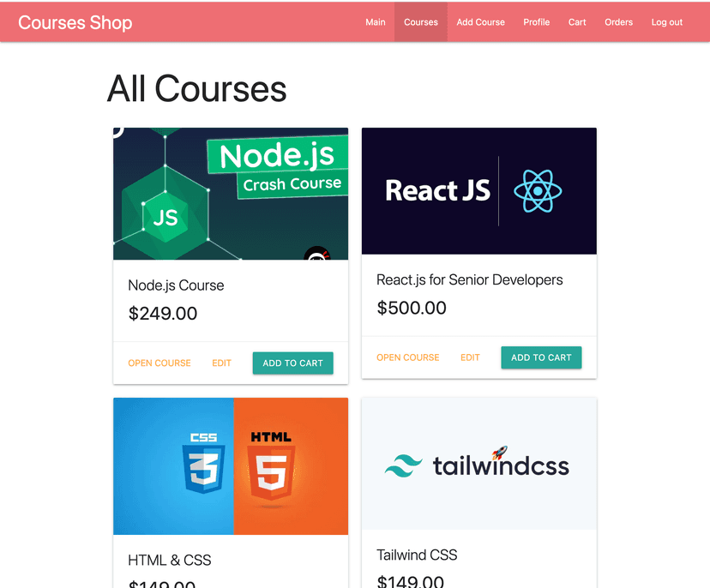
Task: Edit the React.js course
Action: (x=470, y=357)
